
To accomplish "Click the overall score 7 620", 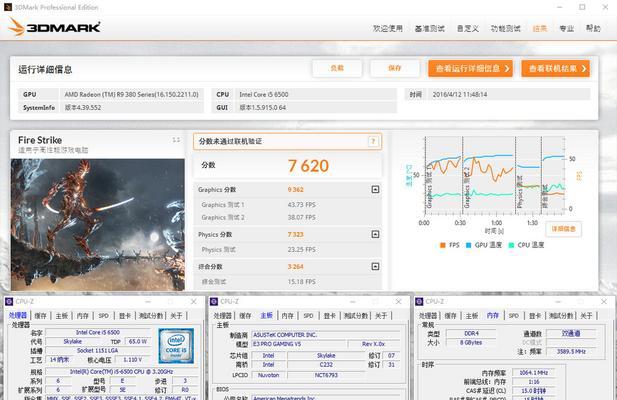I will pos(308,166).
